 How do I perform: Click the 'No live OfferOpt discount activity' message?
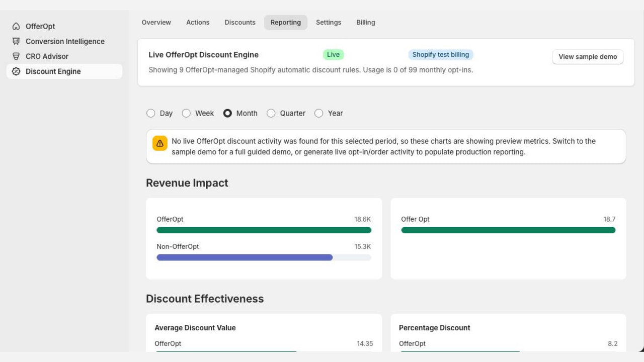click(383, 146)
